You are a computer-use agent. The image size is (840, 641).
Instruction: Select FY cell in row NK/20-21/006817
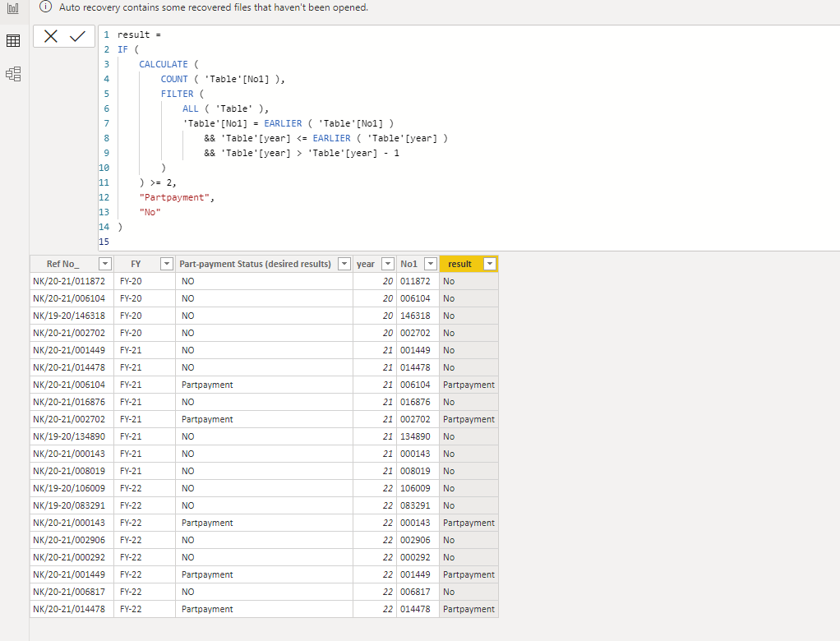click(145, 592)
